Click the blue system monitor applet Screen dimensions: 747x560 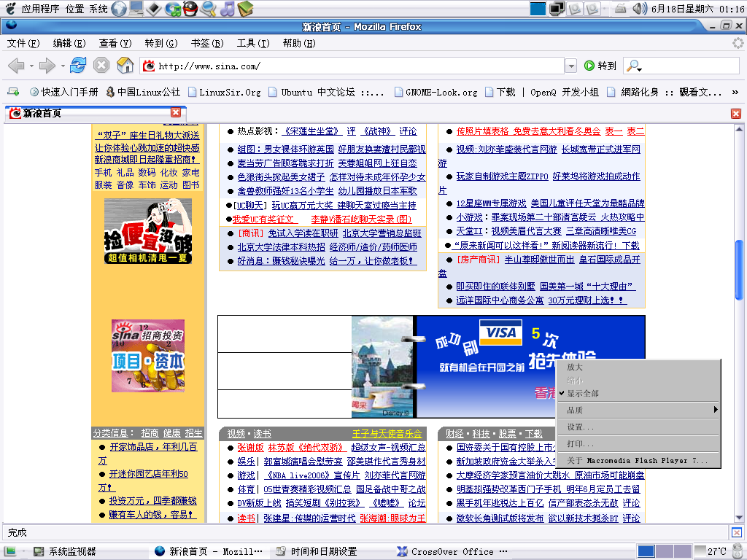pos(538,9)
